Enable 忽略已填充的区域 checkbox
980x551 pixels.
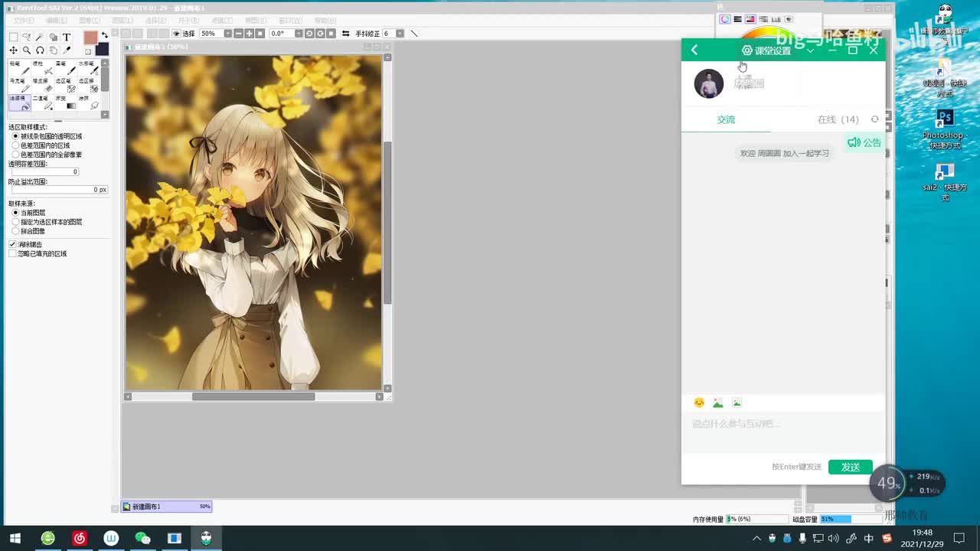12,253
